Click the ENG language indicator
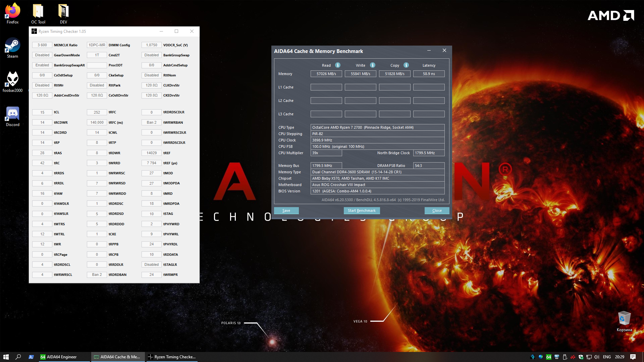 (607, 357)
